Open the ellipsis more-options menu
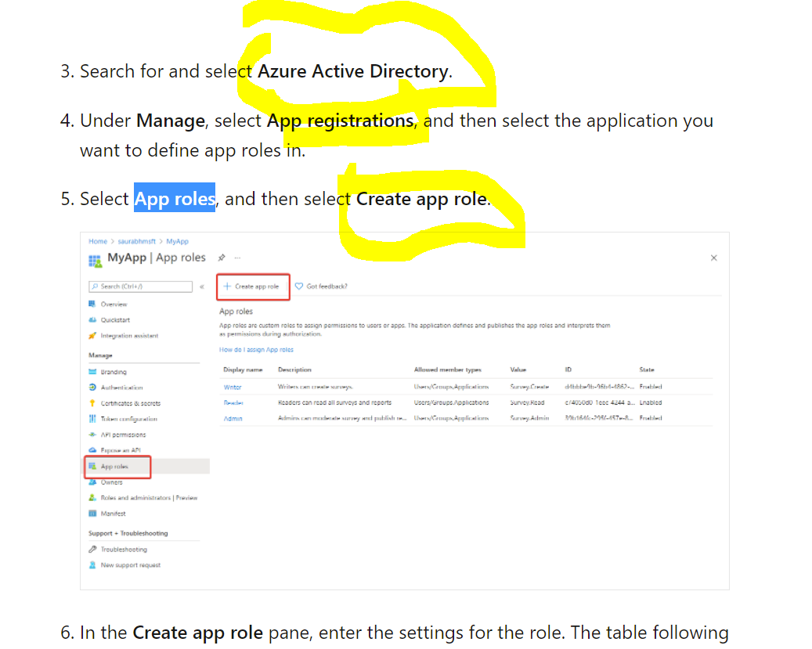The width and height of the screenshot is (812, 649). [239, 257]
